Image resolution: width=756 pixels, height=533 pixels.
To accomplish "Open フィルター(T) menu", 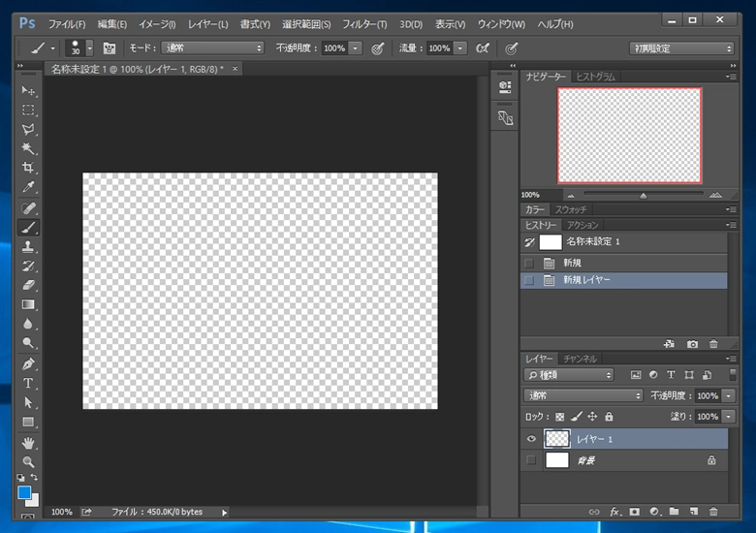I will click(x=364, y=24).
